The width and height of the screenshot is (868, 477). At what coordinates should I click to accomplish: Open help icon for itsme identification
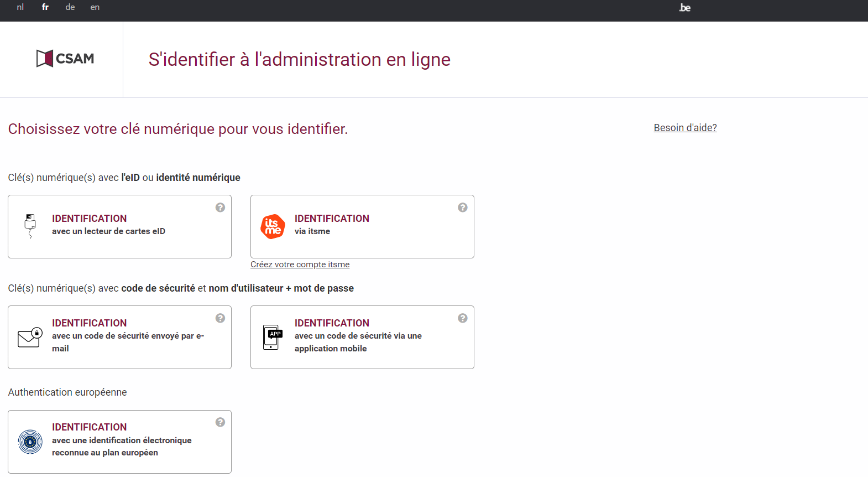coord(463,208)
